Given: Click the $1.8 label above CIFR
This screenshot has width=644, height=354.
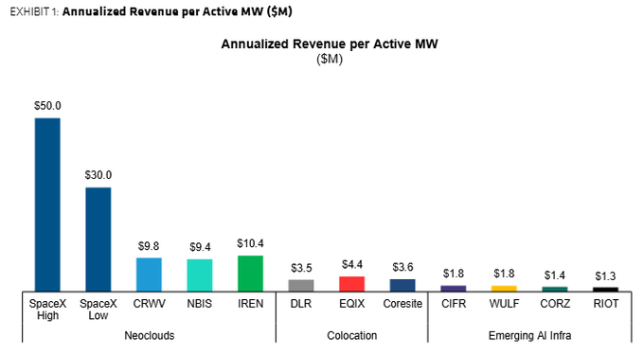Looking at the screenshot, I should (454, 274).
